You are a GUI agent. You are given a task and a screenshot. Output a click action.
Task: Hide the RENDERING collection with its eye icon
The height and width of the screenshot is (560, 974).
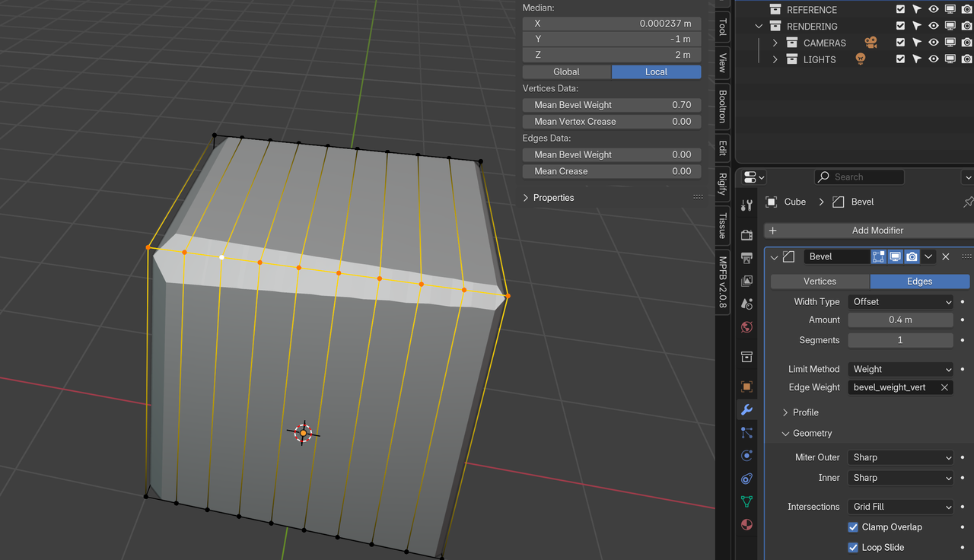pos(933,25)
